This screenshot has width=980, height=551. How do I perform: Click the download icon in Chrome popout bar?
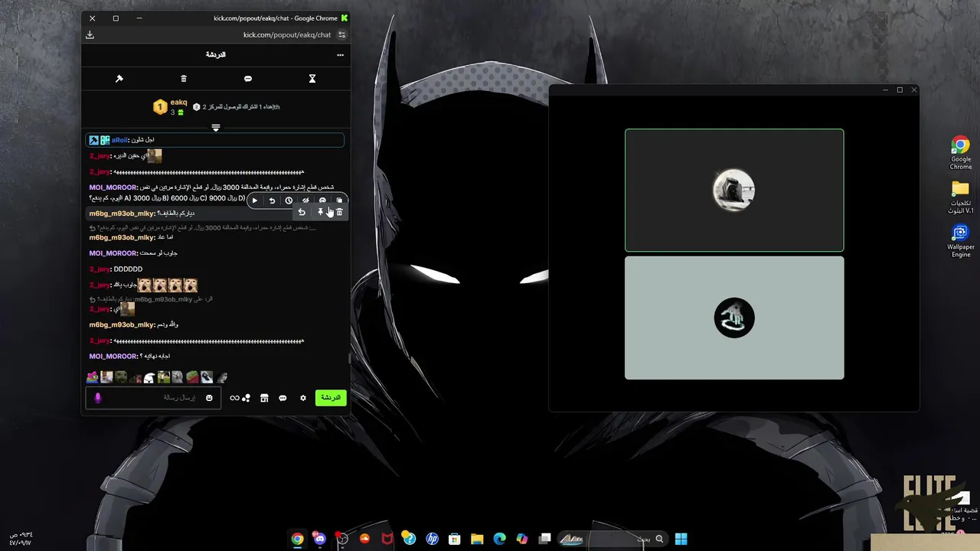coord(90,34)
